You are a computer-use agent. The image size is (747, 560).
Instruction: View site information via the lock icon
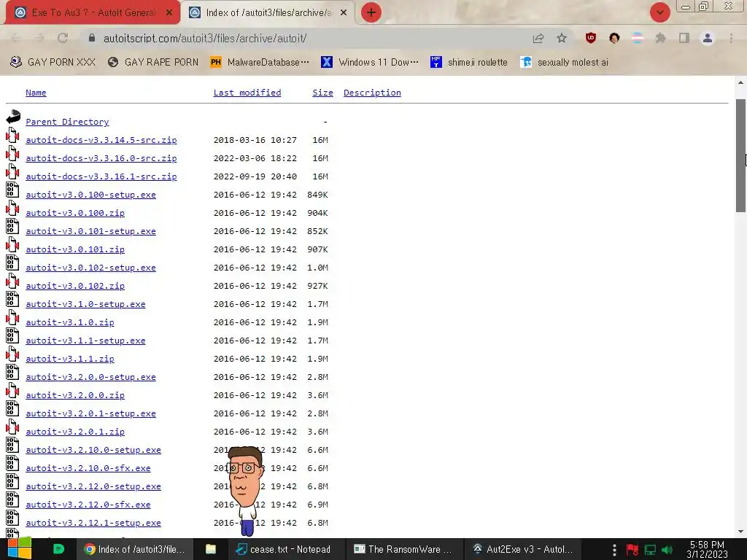point(92,38)
